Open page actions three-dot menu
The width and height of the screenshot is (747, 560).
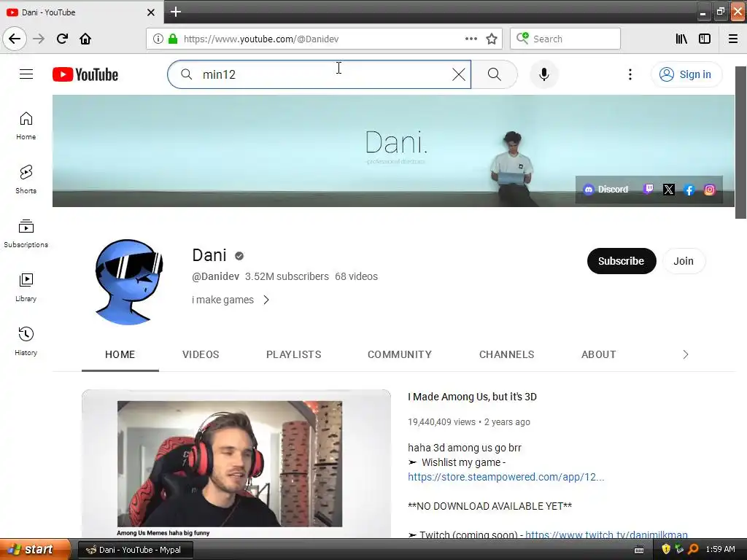point(471,39)
